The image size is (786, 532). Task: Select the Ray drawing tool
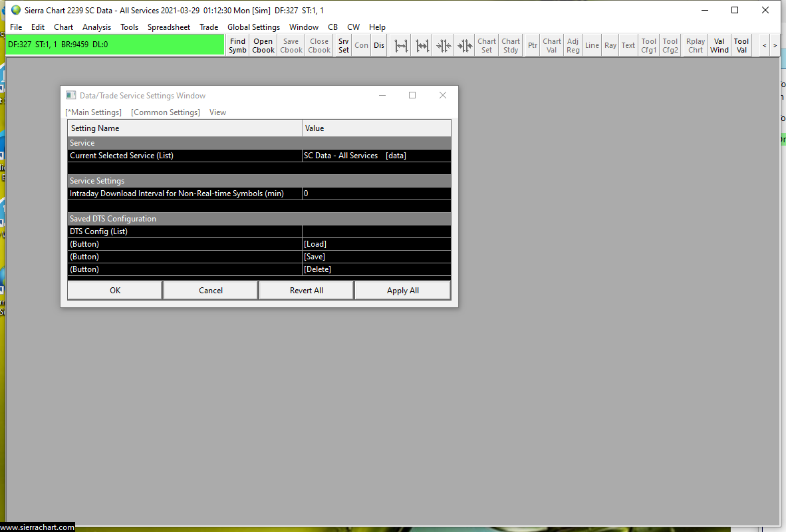click(x=610, y=46)
